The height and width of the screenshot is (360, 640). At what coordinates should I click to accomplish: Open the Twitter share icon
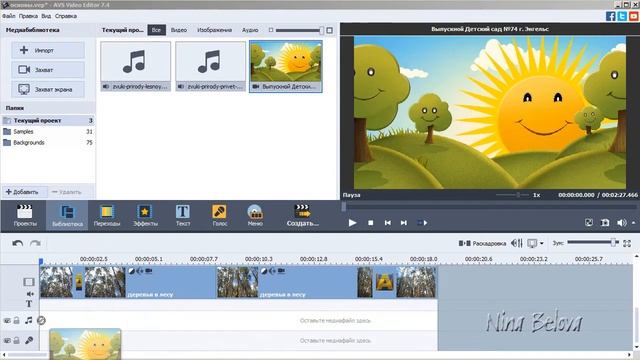click(x=622, y=16)
